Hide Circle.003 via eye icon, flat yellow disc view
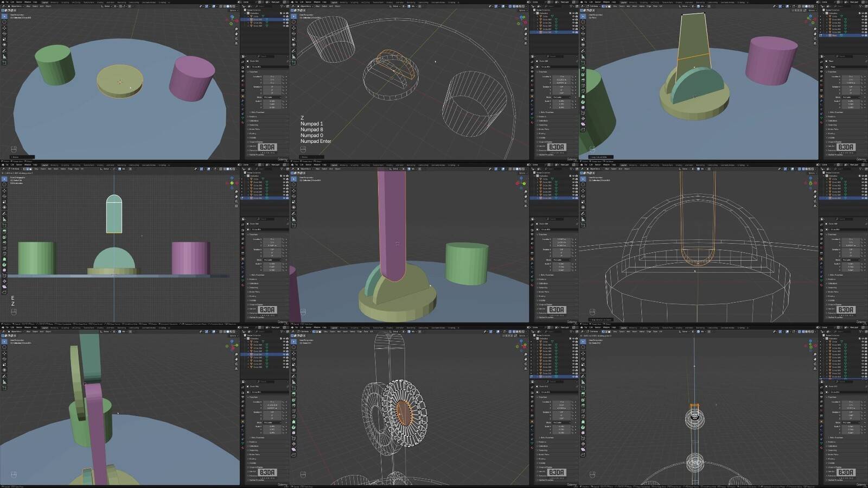This screenshot has width=868, height=488. pyautogui.click(x=284, y=26)
